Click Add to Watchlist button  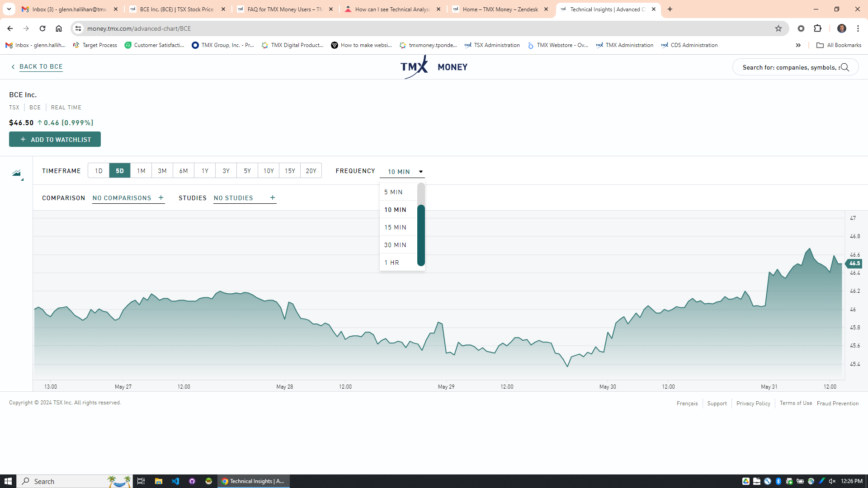pos(55,140)
